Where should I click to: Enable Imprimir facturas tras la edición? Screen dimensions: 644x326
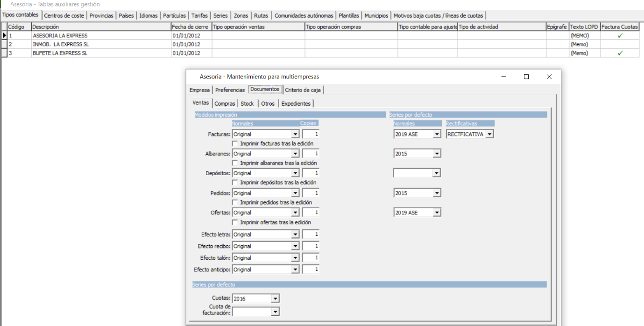(235, 144)
